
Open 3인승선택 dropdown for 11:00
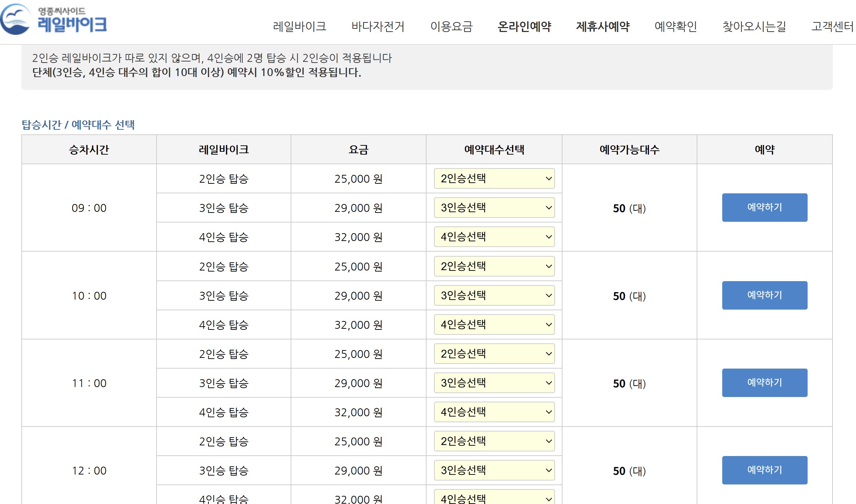point(494,383)
